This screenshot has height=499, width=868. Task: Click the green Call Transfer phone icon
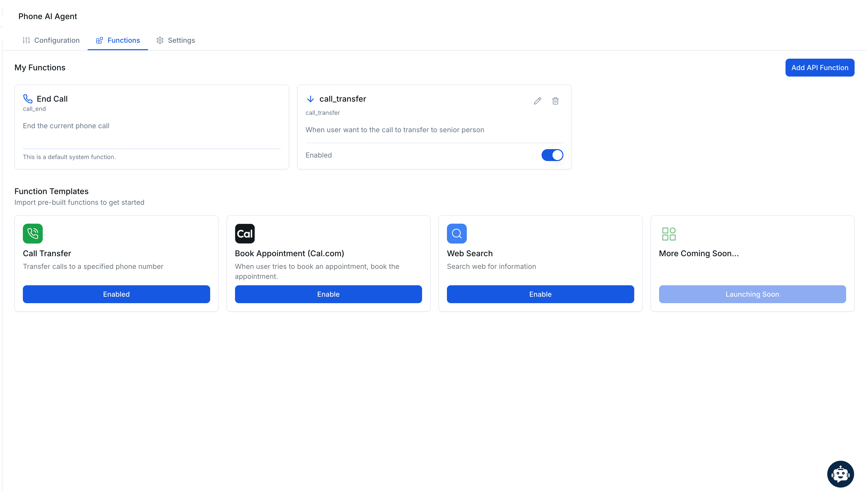(x=33, y=233)
